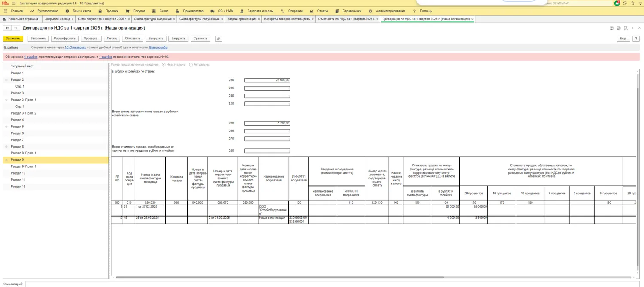Click the Расшифровать button
The image size is (644, 287).
coord(64,39)
